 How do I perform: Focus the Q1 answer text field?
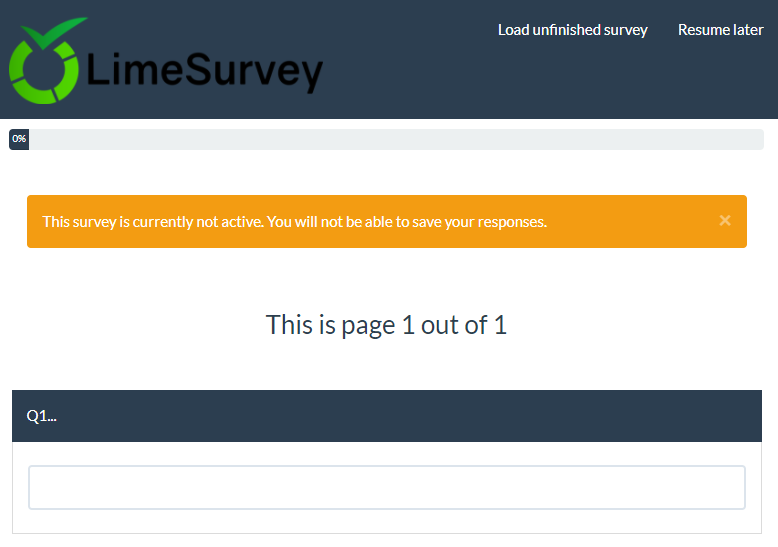click(x=386, y=487)
